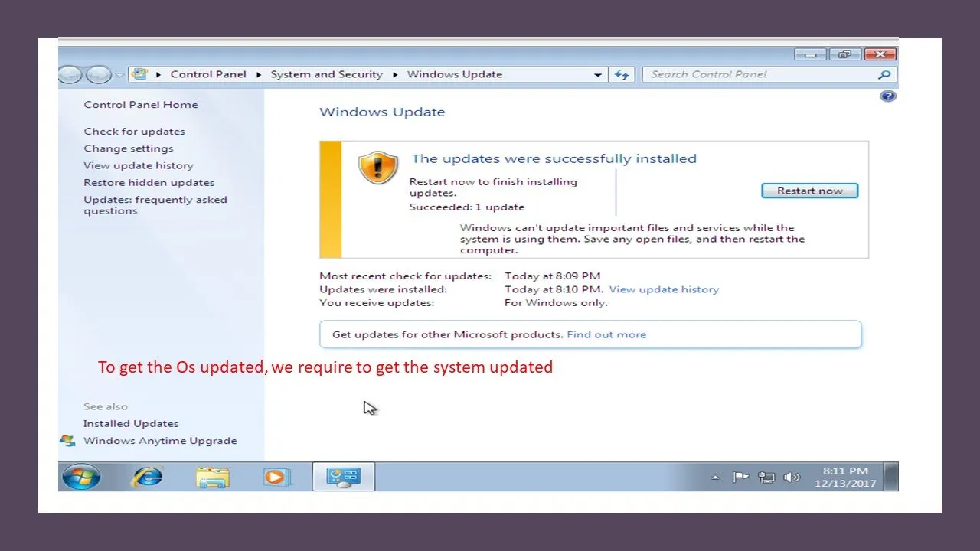Select Check for updates
This screenshot has height=551, width=980.
(134, 132)
